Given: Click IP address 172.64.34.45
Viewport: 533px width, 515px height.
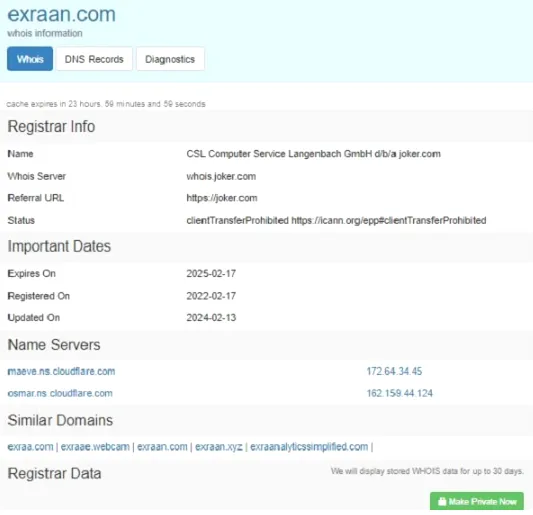Looking at the screenshot, I should pos(394,371).
